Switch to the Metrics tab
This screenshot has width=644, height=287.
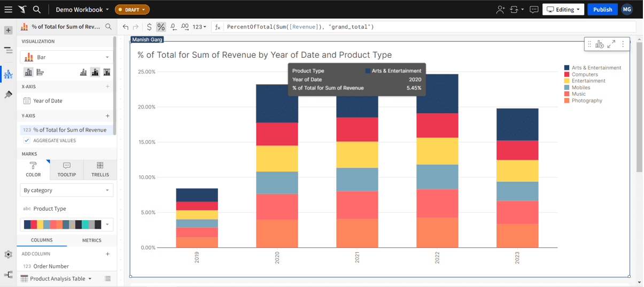point(91,241)
